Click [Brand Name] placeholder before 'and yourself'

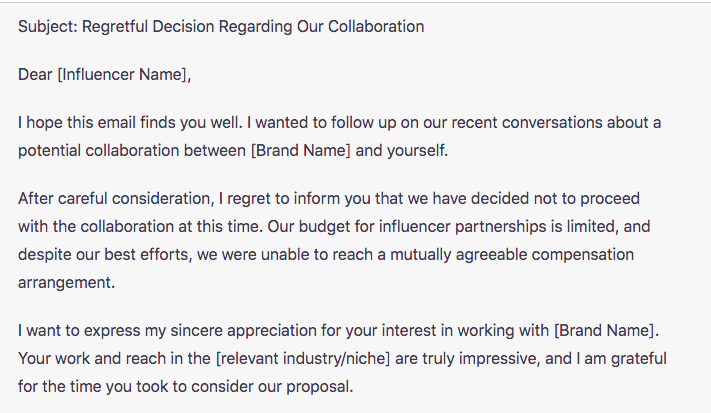[301, 151]
